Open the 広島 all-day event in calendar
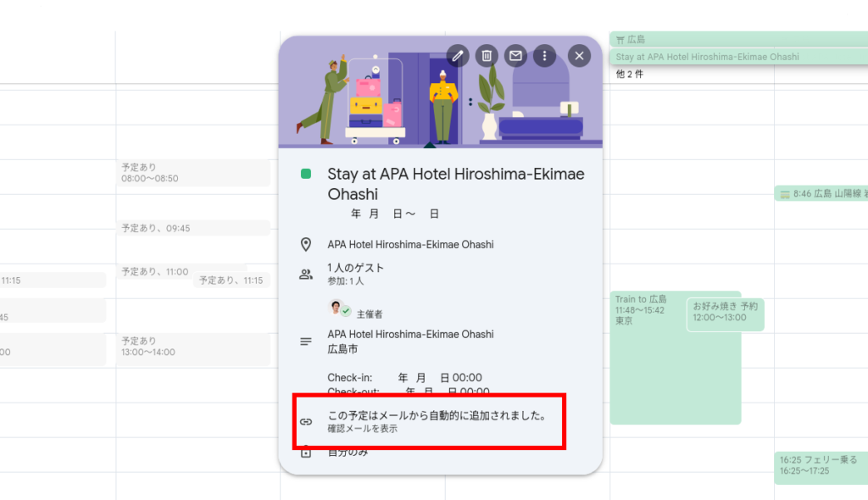Image resolution: width=868 pixels, height=500 pixels. (x=738, y=39)
